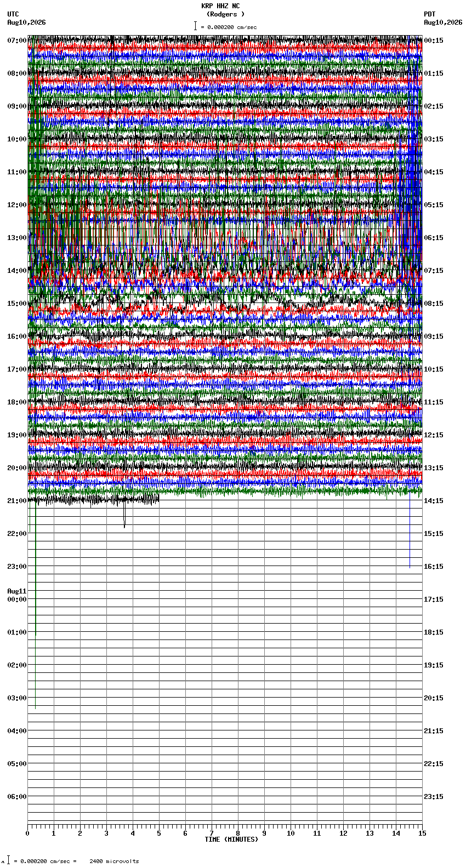Click the 14:15 PDT time label
This screenshot has height=868, width=466.
[434, 501]
